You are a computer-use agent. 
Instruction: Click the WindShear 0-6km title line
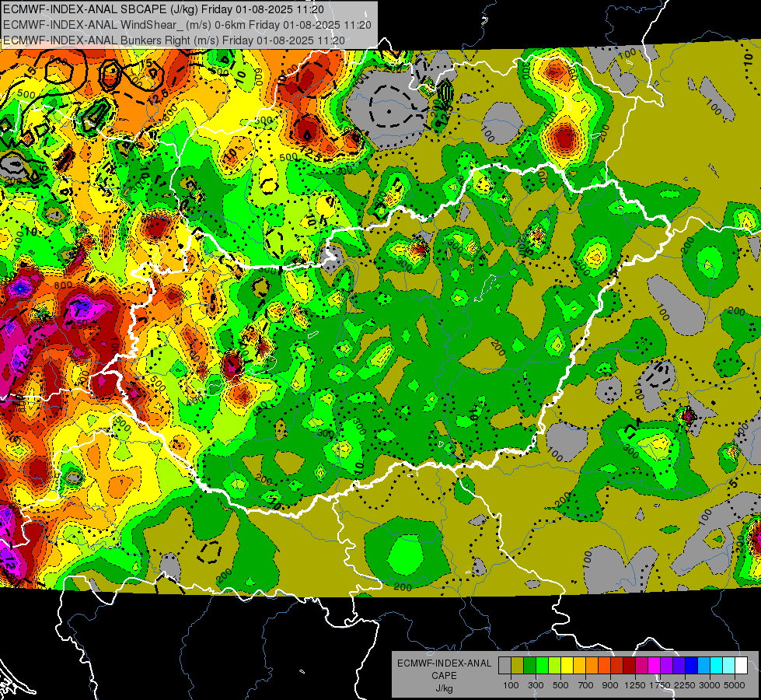pyautogui.click(x=187, y=25)
